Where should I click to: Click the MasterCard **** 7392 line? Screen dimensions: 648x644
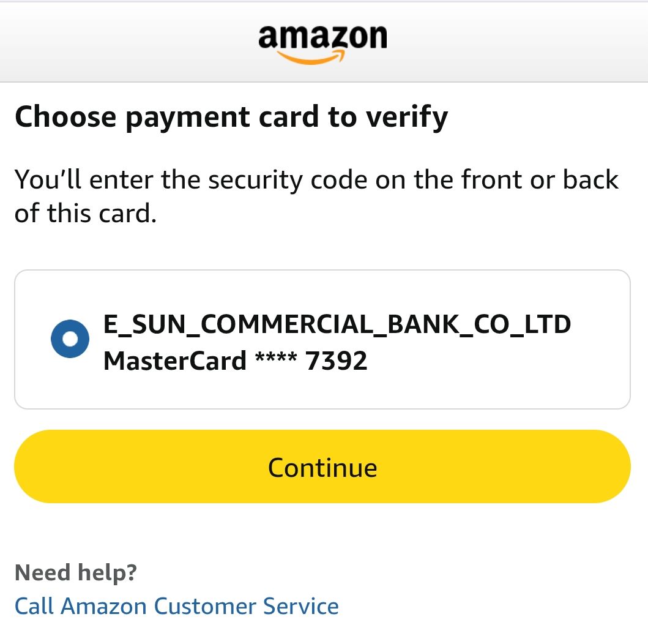tap(235, 361)
